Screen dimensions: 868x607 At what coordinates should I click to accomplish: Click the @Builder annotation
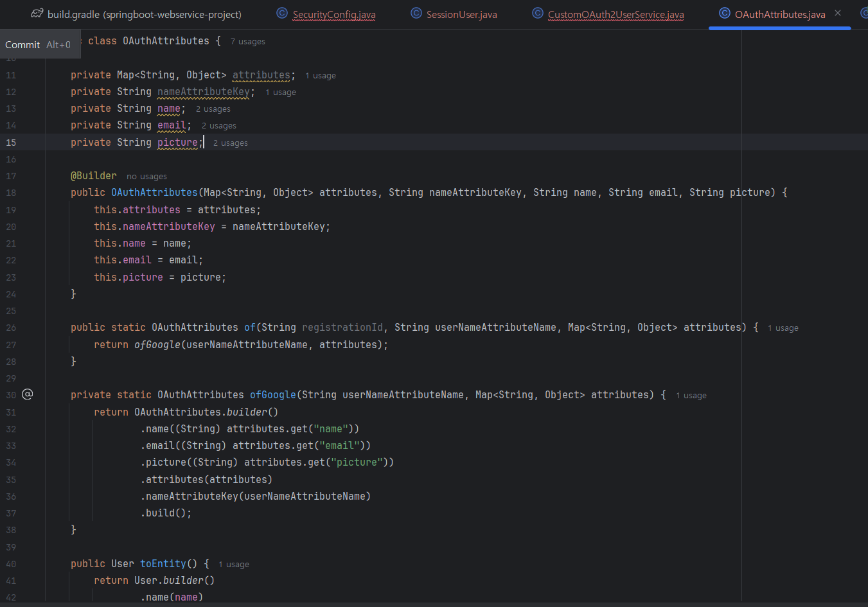tap(94, 176)
